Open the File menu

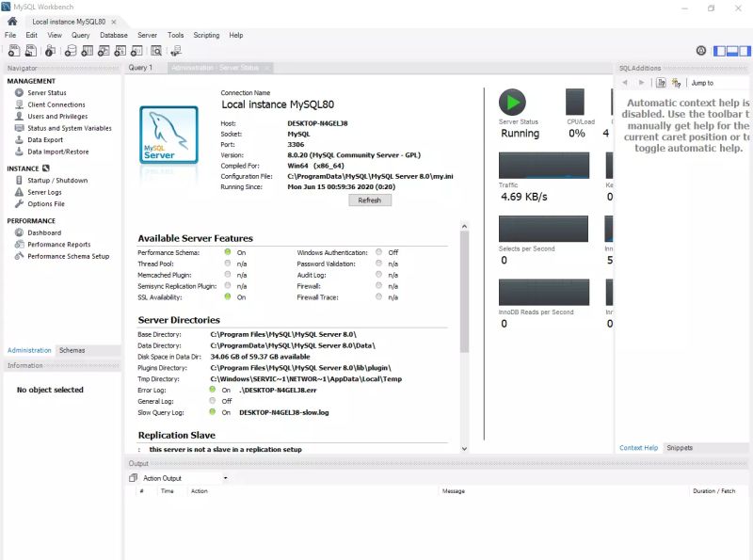pos(10,35)
